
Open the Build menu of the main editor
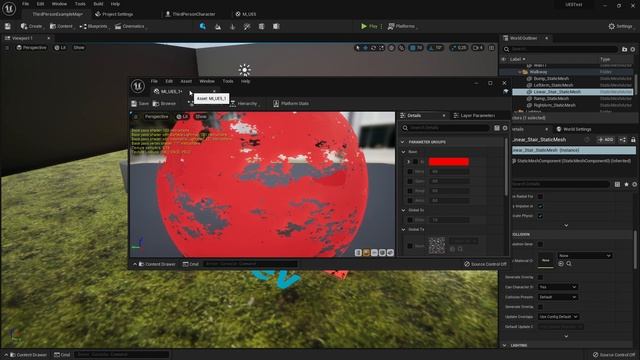(98, 4)
